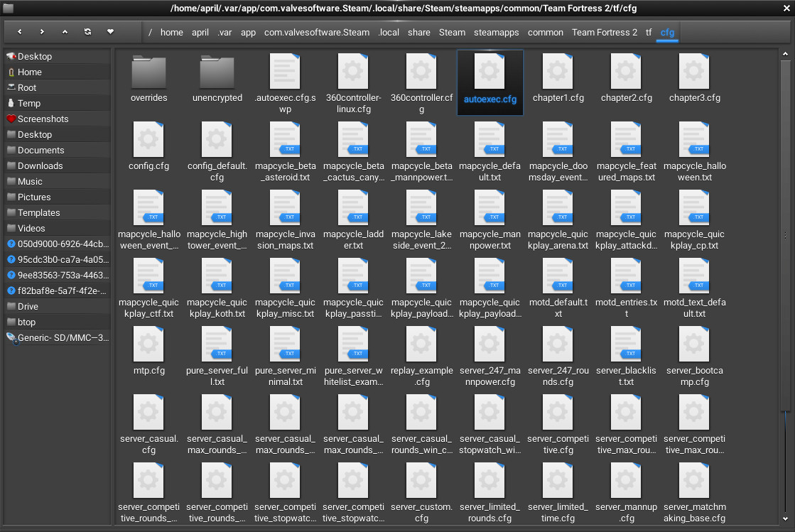This screenshot has height=532, width=795.
Task: Select the config_default.cfg file
Action: pyautogui.click(x=217, y=152)
